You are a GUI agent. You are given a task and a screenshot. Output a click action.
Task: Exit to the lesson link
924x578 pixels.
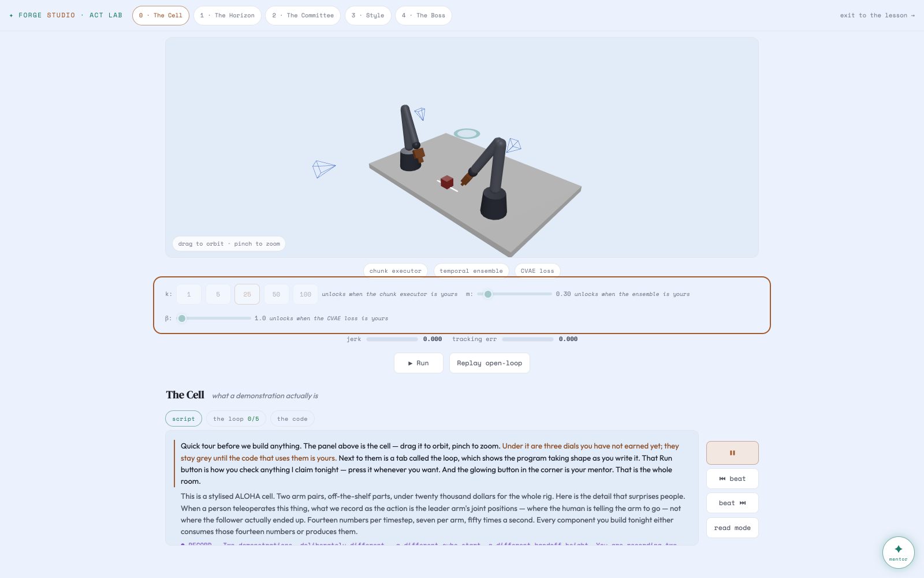(x=877, y=16)
